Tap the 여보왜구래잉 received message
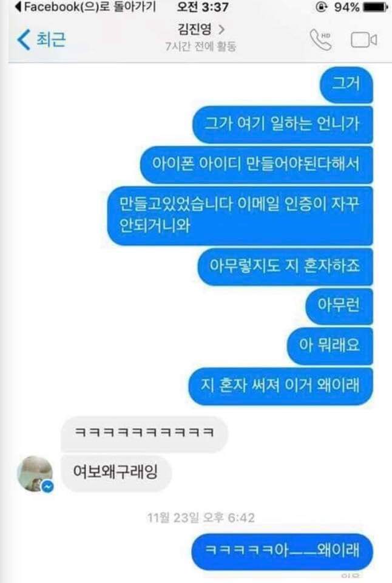The image size is (392, 583). tap(116, 473)
